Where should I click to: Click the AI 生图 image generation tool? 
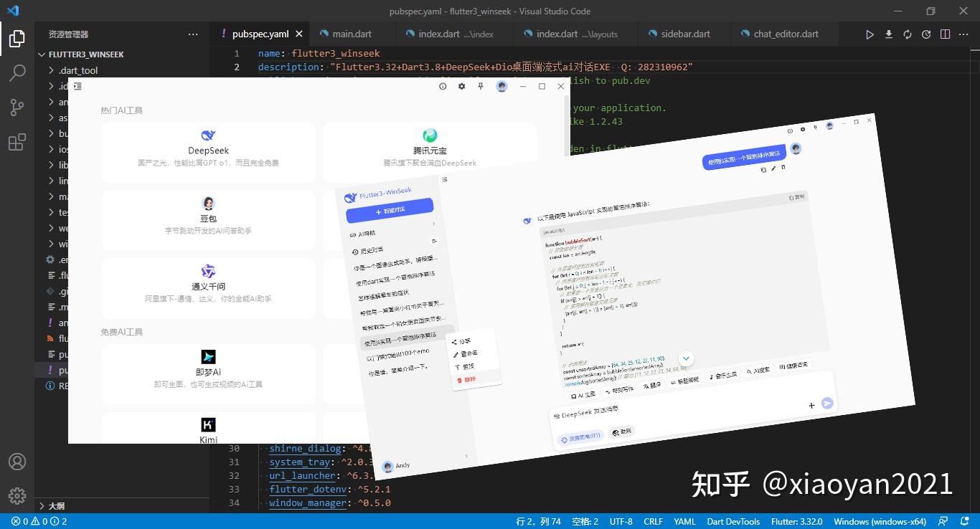point(582,394)
